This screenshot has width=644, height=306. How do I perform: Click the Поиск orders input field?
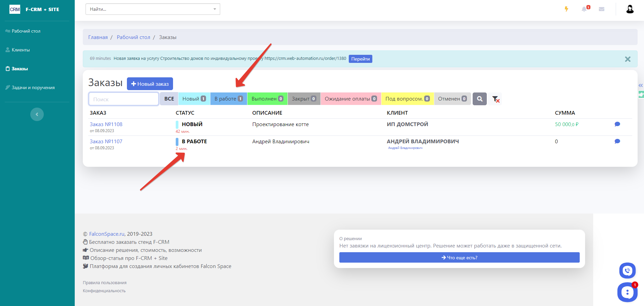(x=124, y=99)
